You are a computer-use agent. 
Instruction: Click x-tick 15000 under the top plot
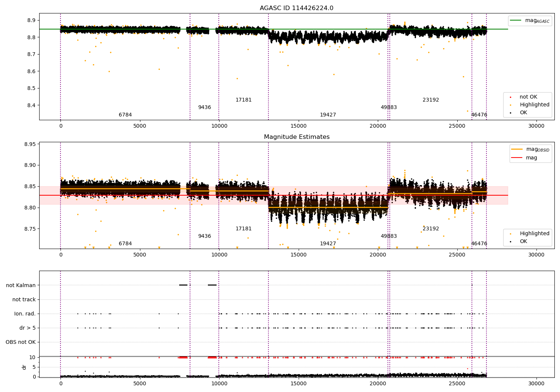click(298, 126)
